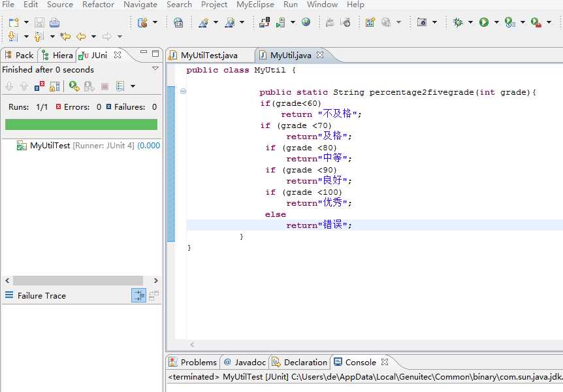Open the Debug button dropdown arrow
Screen dimensions: 563x392
coord(470,22)
